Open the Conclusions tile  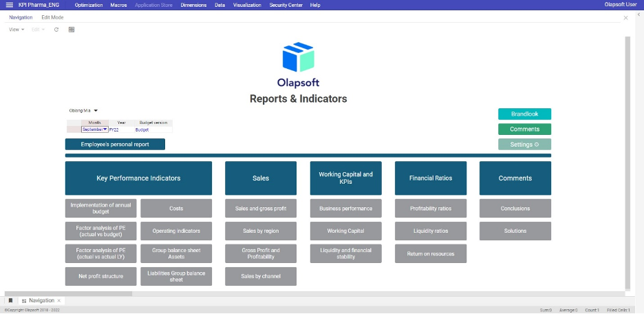click(x=515, y=209)
